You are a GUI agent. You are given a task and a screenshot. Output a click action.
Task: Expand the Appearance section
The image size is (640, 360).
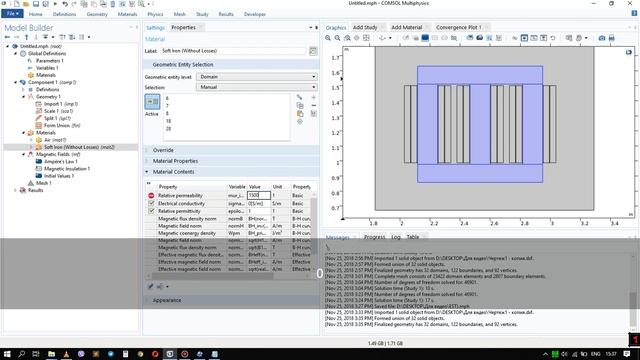(147, 300)
